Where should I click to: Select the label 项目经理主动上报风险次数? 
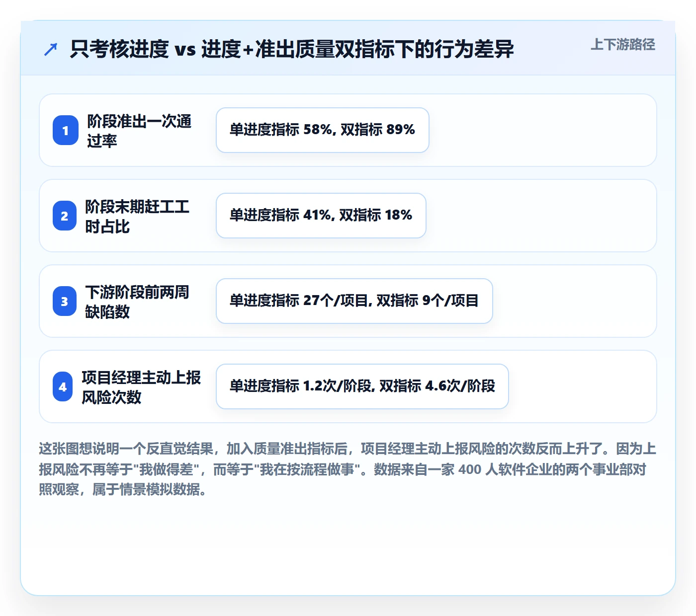(141, 387)
